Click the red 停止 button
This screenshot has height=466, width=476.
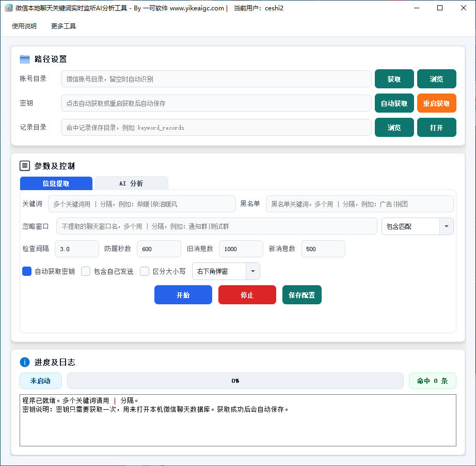tap(247, 295)
